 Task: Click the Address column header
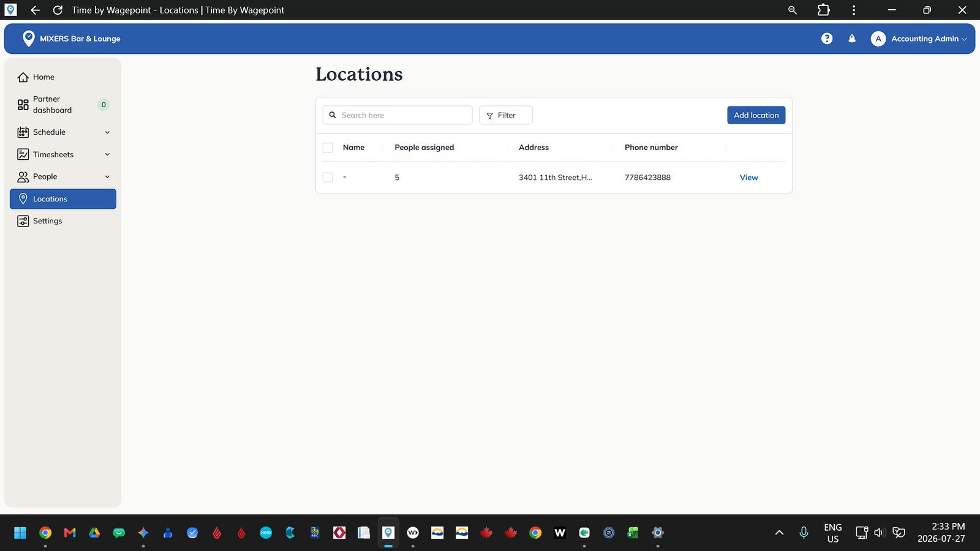pyautogui.click(x=533, y=148)
